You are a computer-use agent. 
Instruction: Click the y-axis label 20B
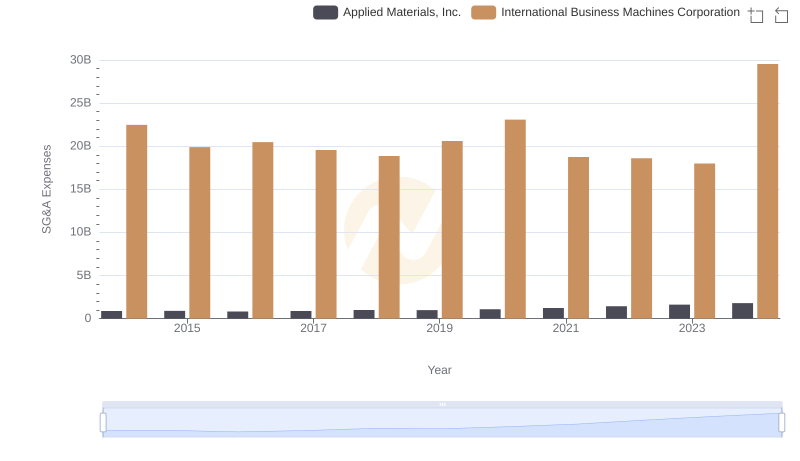point(81,146)
